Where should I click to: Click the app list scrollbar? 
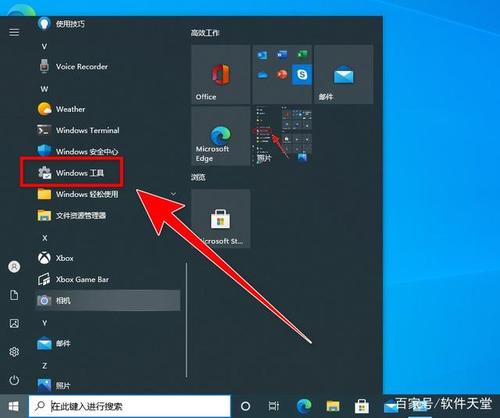click(186, 320)
